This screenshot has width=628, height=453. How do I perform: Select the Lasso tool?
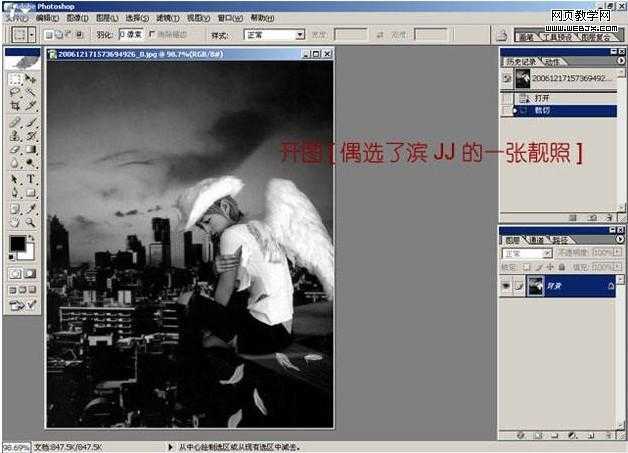click(15, 93)
